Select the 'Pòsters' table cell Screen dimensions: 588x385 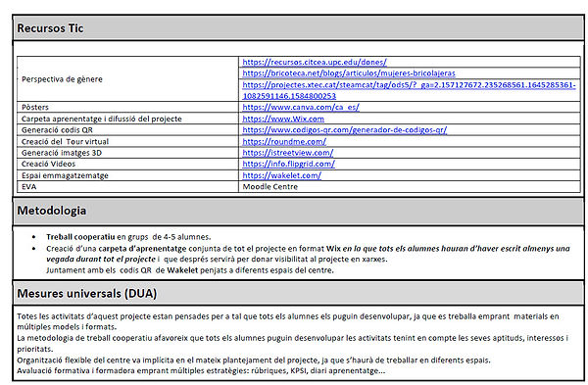pos(127,107)
